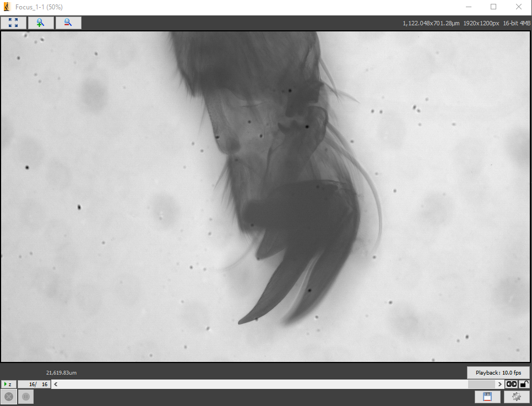Image resolution: width=532 pixels, height=406 pixels.
Task: Click the fit-to-window zoom icon
Action: coord(13,23)
